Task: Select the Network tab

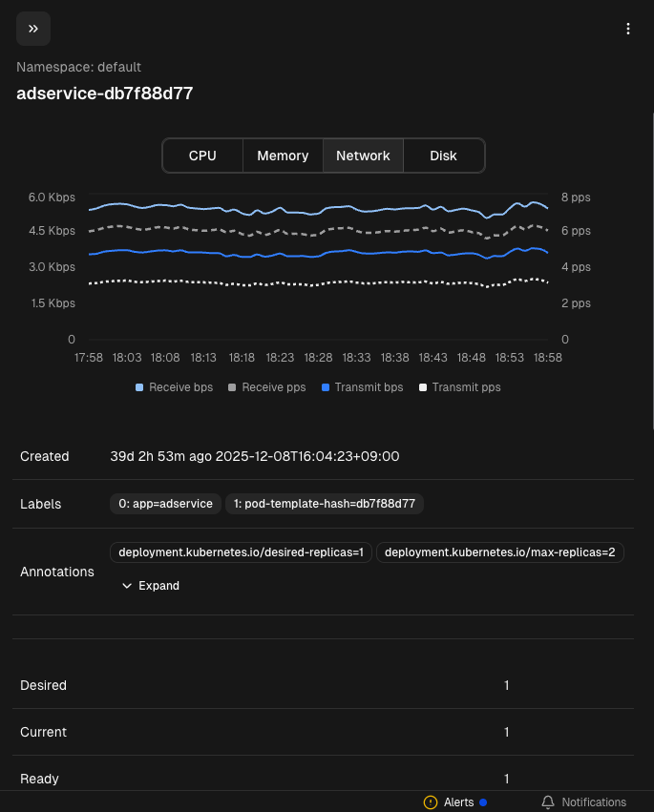Action: coord(363,156)
